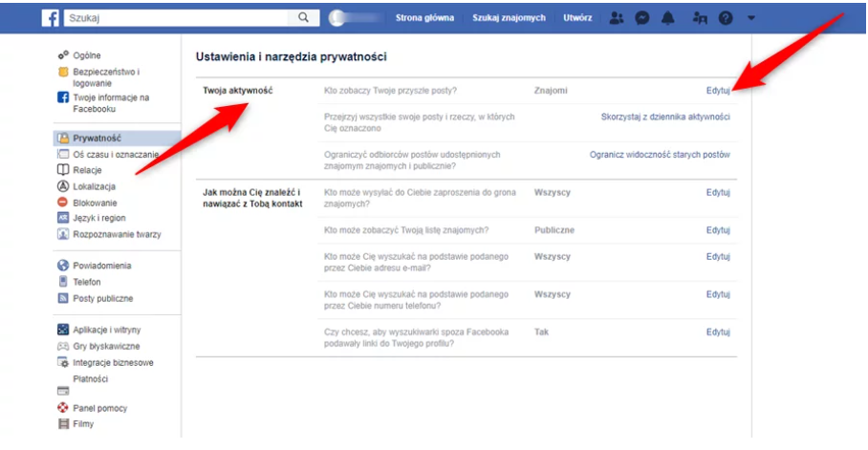Image resolution: width=868 pixels, height=450 pixels.
Task: Open Aplikacje i witryny settings
Action: pos(107,330)
